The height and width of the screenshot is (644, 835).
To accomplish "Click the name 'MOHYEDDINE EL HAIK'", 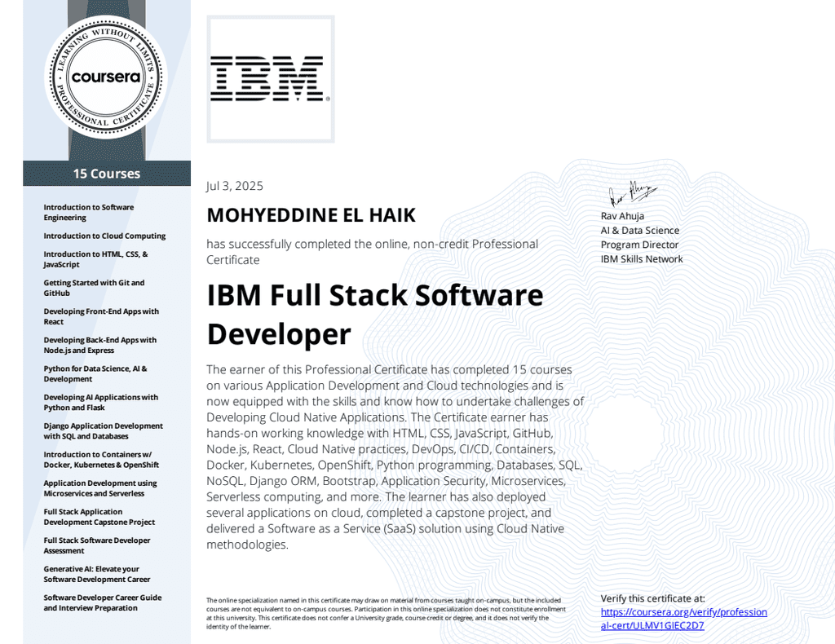I will (x=311, y=215).
